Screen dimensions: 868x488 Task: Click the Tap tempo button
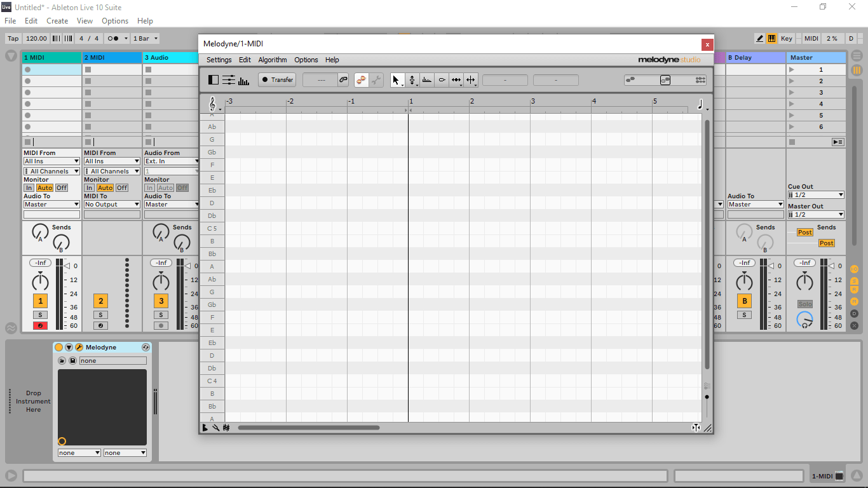pos(13,38)
